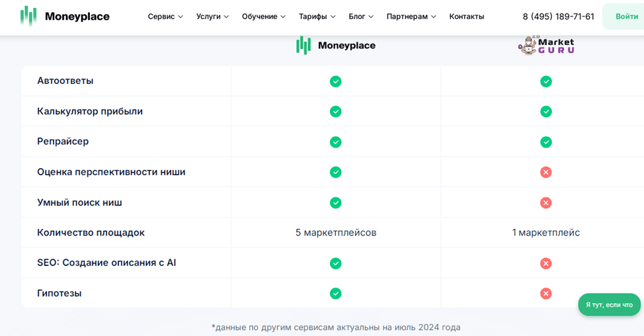Screen dimensions: 644x336
Task: Click Market Guru red cross for Гипотезы
Action: tap(545, 294)
